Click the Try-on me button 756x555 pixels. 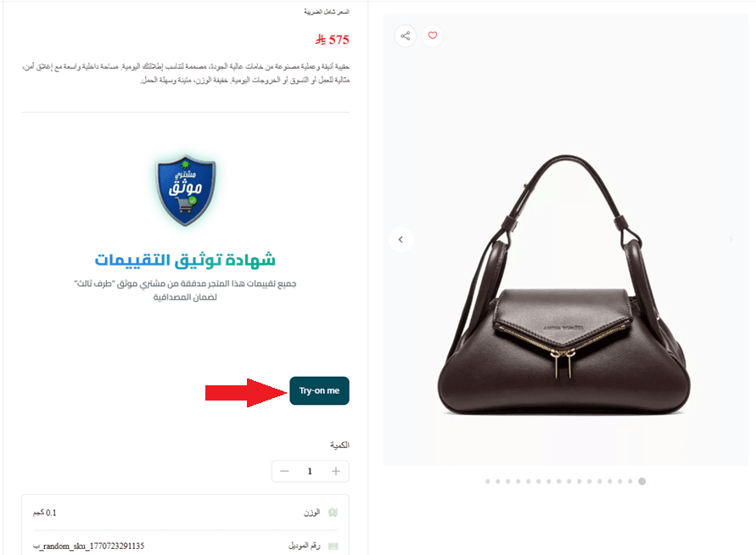[x=319, y=390]
